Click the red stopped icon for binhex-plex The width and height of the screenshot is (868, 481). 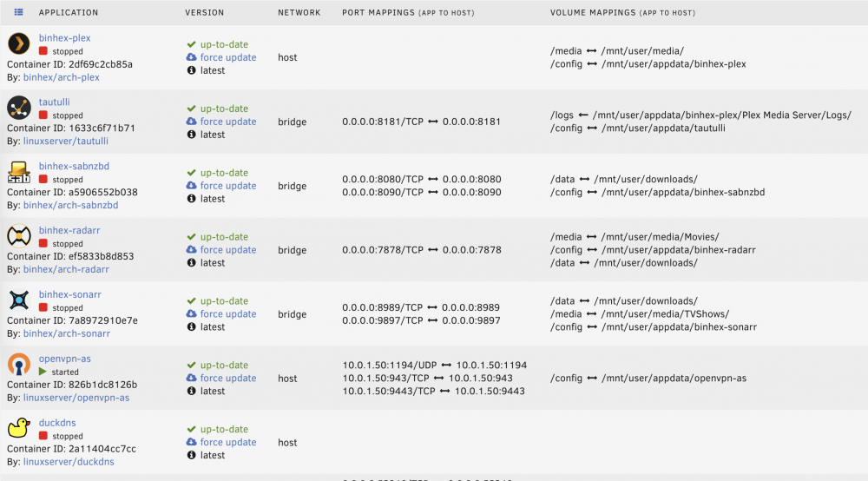pyautogui.click(x=43, y=51)
